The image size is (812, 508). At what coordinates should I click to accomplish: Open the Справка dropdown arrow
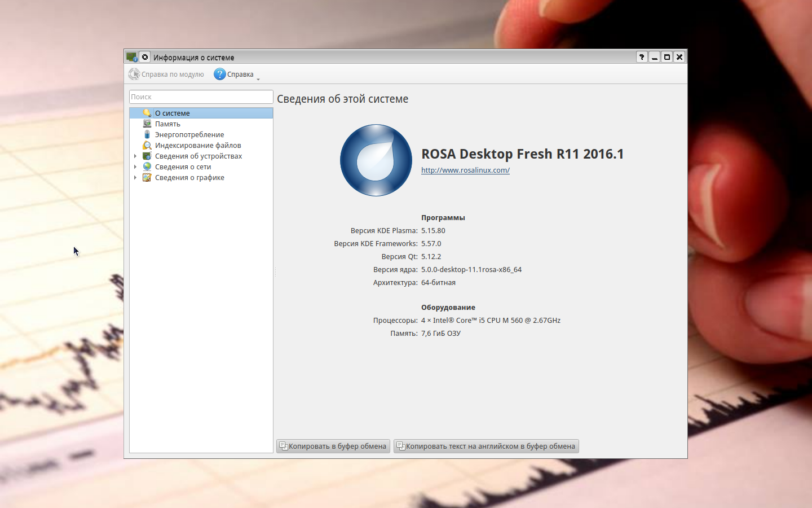(x=258, y=79)
